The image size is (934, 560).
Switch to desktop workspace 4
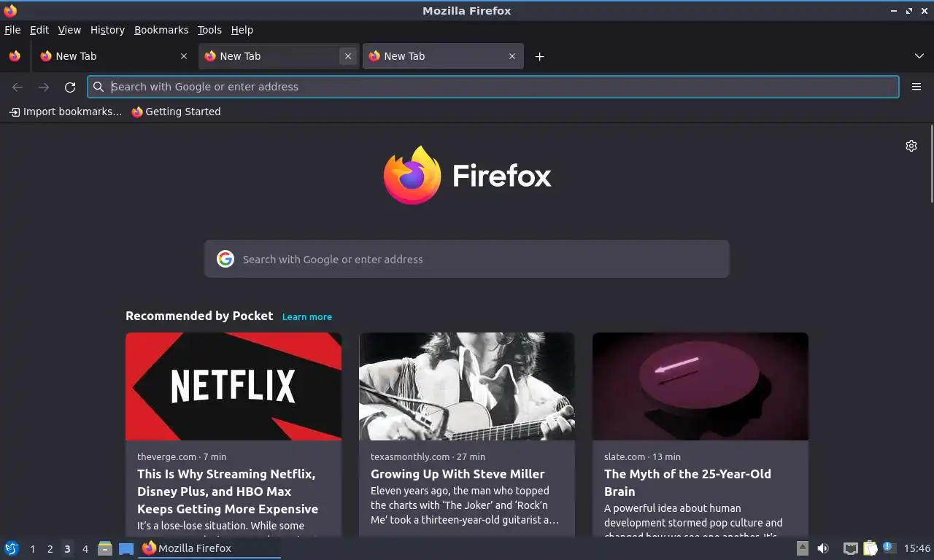click(85, 549)
